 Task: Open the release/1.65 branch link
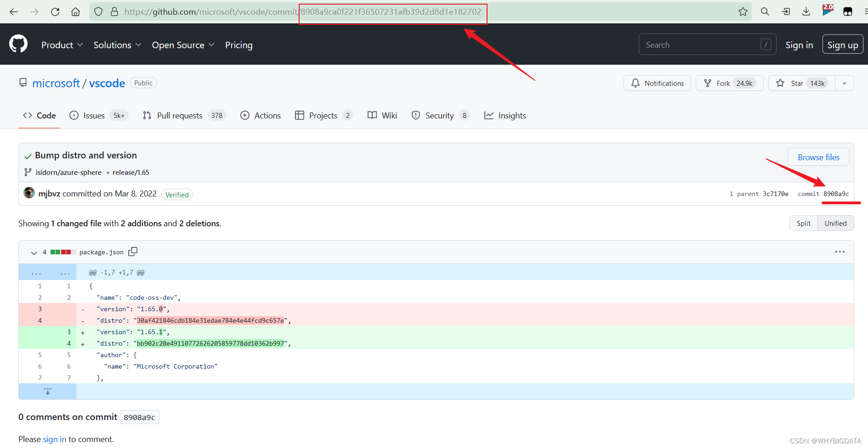pos(131,173)
